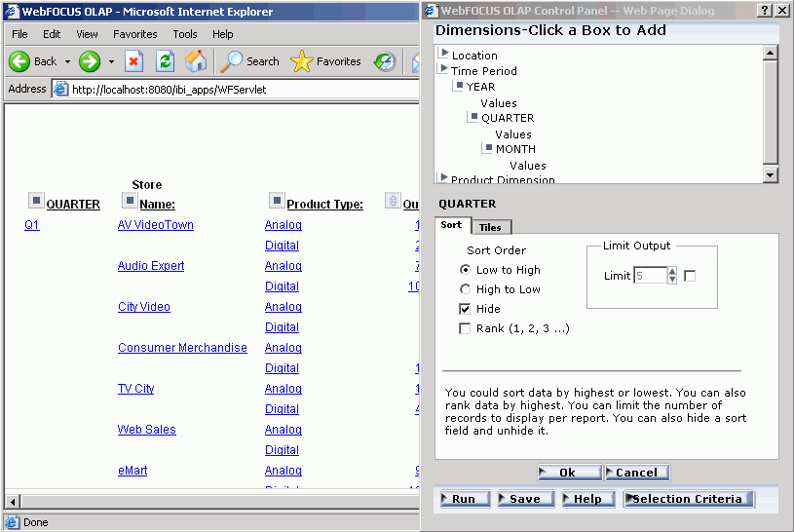Open the Forward button dropdown arrow

(111, 61)
